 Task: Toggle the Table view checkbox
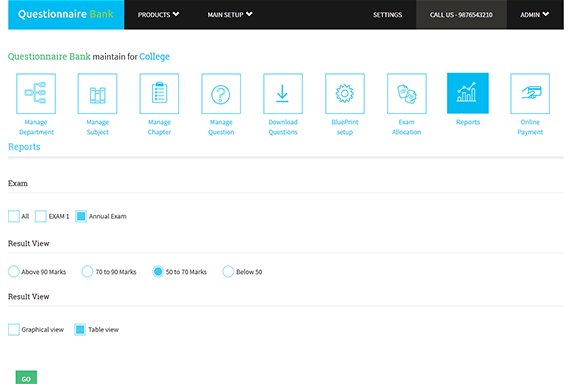coord(80,329)
